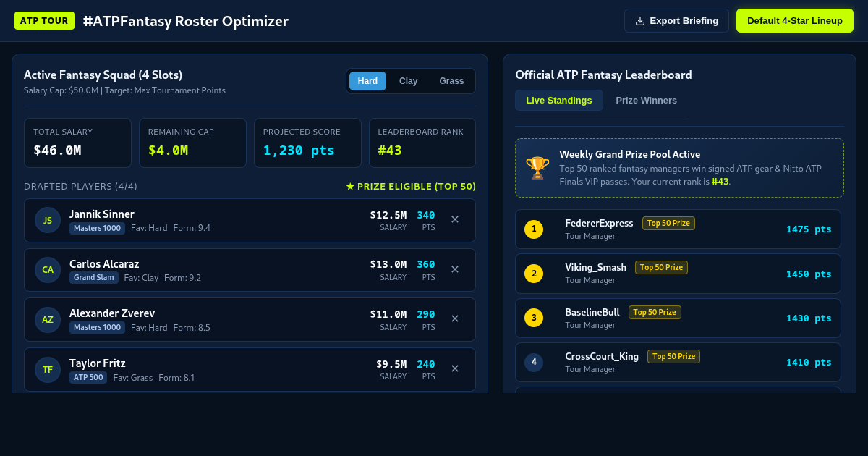
Task: Click the trophy icon in the prize pool banner
Action: coord(537,168)
